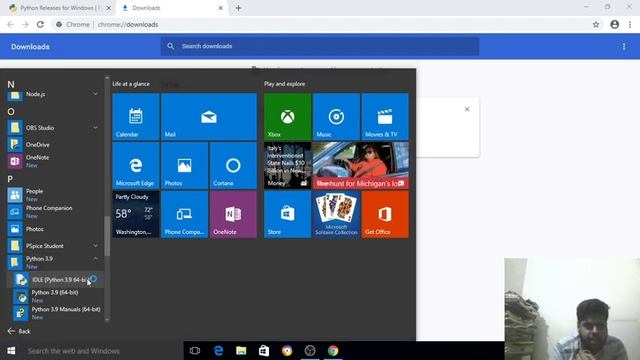Select the letter O group header
Viewport: 640px width, 360px height.
(x=11, y=111)
